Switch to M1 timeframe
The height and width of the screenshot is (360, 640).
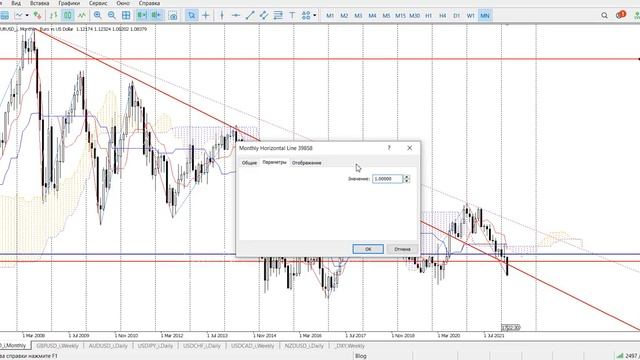coord(330,16)
